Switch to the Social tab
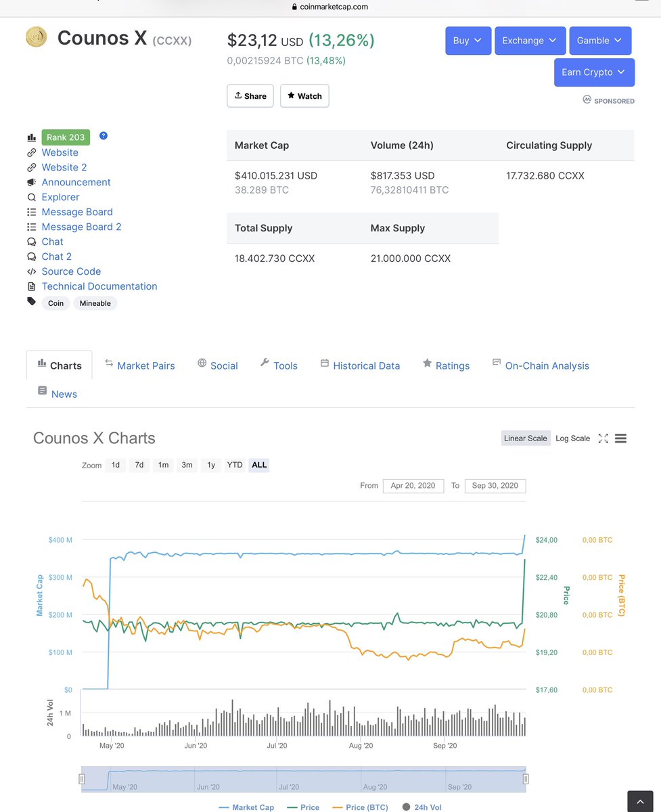Screen dimensions: 661x812 click(x=218, y=365)
